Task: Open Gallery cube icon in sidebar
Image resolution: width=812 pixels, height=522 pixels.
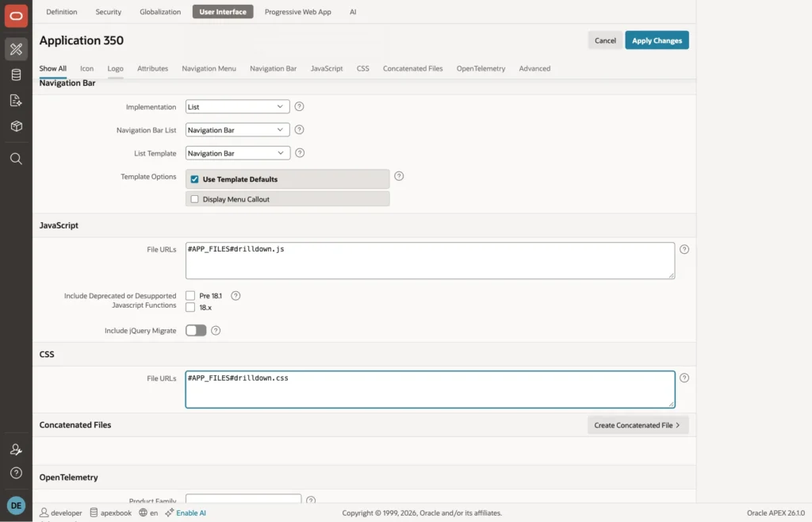Action: (x=16, y=126)
